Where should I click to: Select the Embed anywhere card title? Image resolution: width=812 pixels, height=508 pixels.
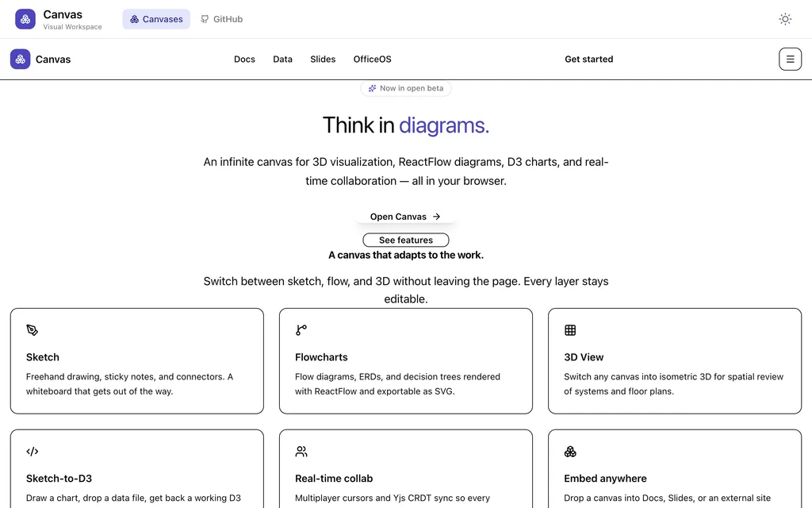click(x=605, y=479)
